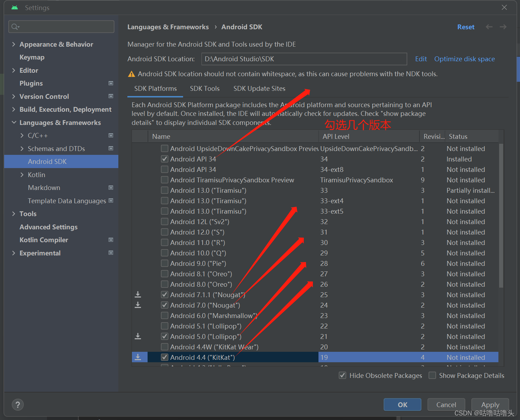
Task: Expand the Kotlin node
Action: [x=22, y=175]
